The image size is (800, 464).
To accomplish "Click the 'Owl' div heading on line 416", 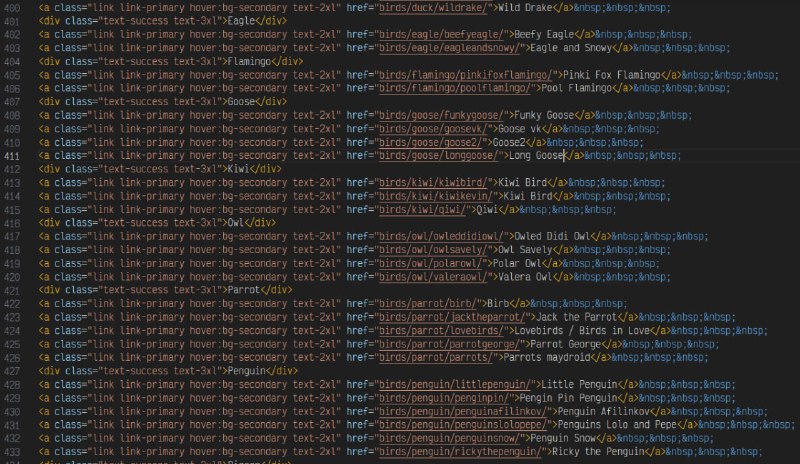I will click(236, 223).
